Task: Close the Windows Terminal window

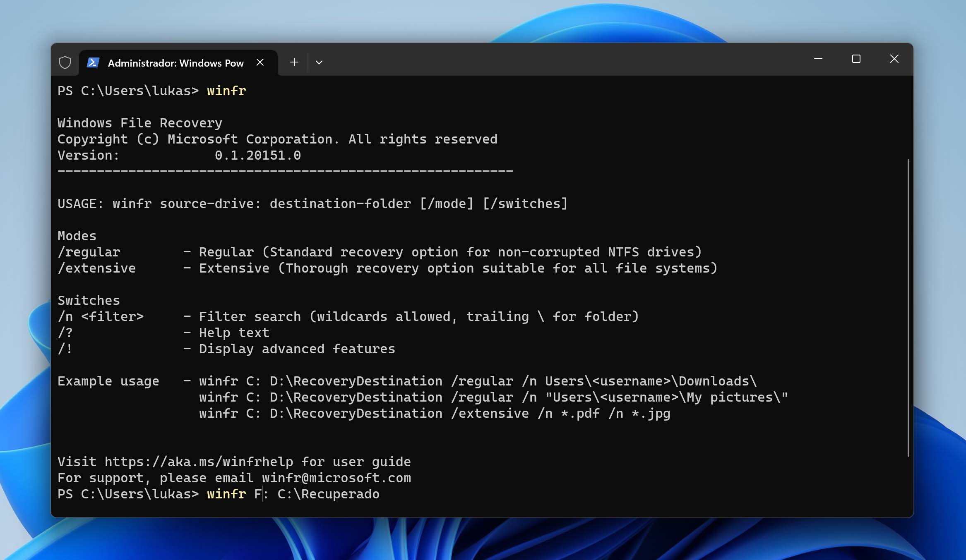Action: tap(894, 59)
